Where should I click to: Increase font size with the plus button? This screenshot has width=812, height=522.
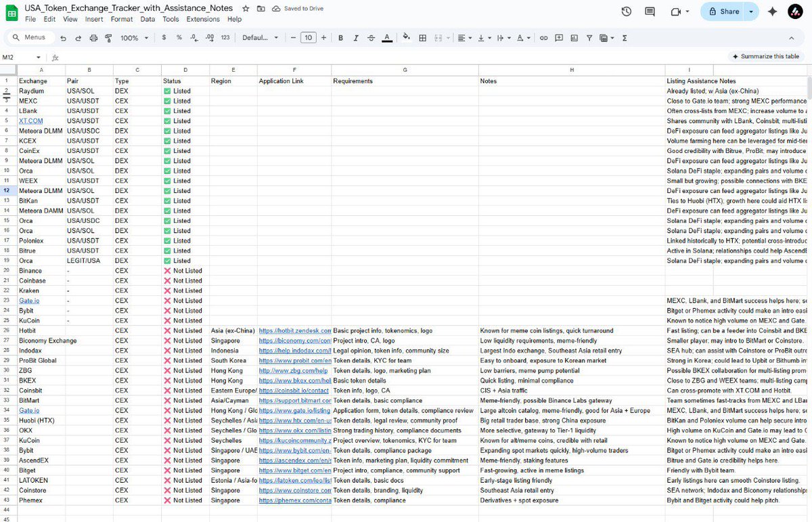click(323, 38)
